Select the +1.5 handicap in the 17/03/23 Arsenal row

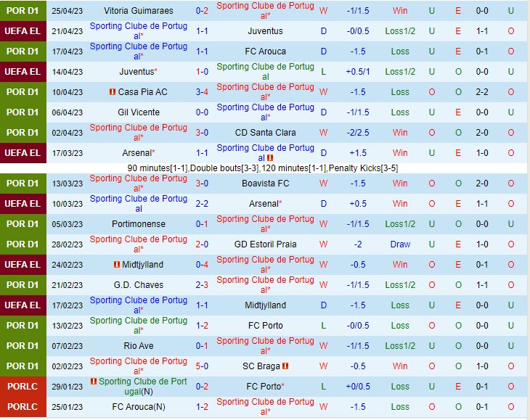coord(358,153)
